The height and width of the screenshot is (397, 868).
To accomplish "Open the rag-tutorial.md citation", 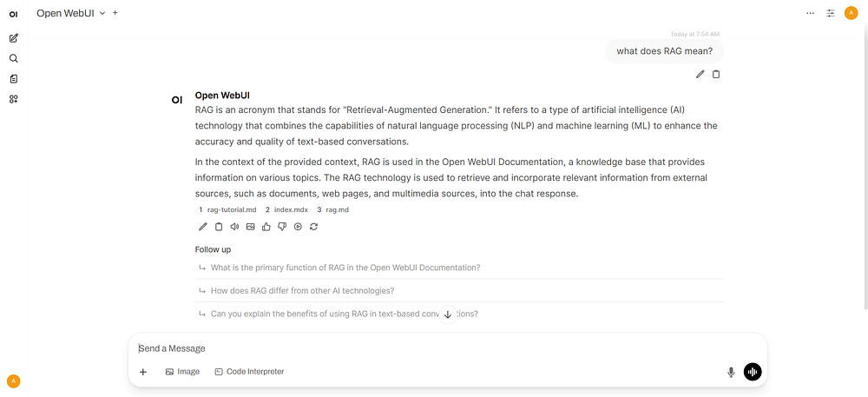I will click(x=227, y=210).
